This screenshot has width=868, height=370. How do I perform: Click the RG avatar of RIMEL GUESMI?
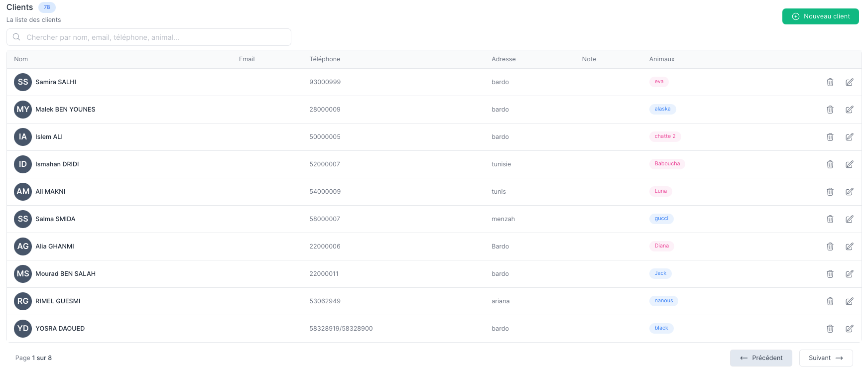point(23,301)
